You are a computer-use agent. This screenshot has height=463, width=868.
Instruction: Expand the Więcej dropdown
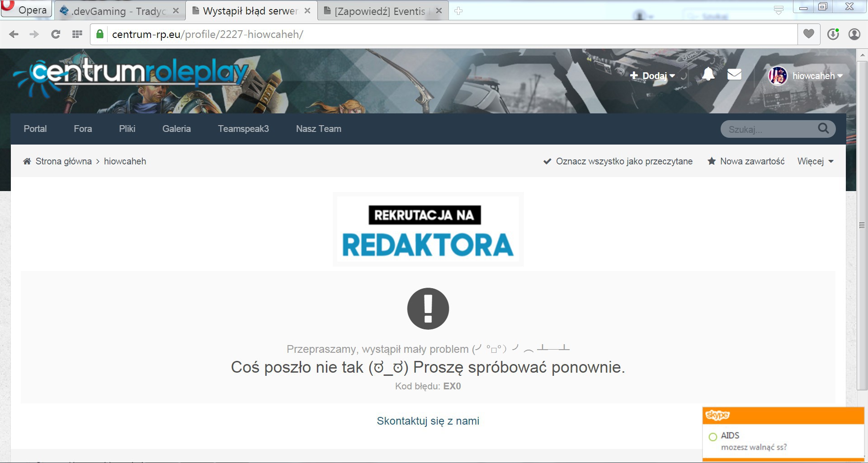[x=815, y=161]
